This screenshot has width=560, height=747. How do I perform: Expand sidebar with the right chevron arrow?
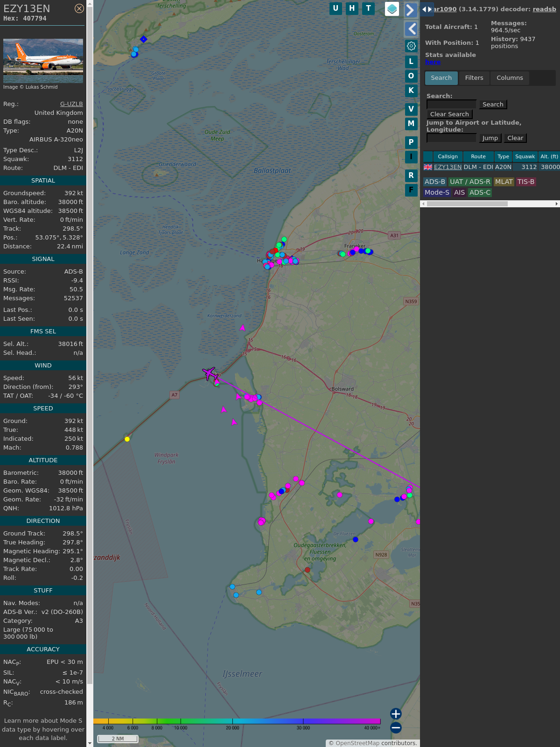(411, 10)
